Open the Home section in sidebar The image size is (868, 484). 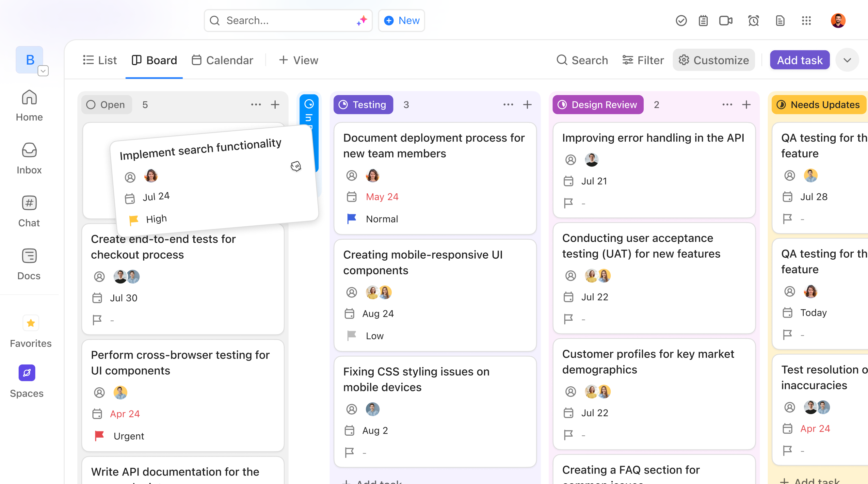(29, 106)
